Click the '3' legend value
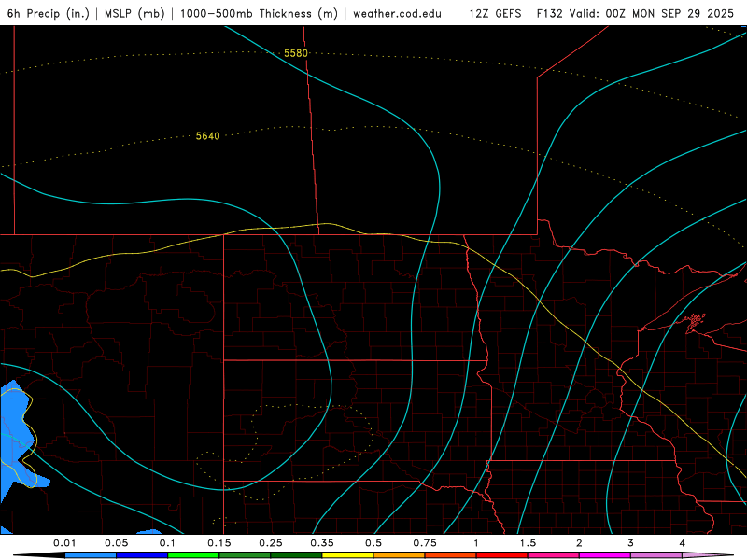The width and height of the screenshot is (747, 560). [x=631, y=543]
